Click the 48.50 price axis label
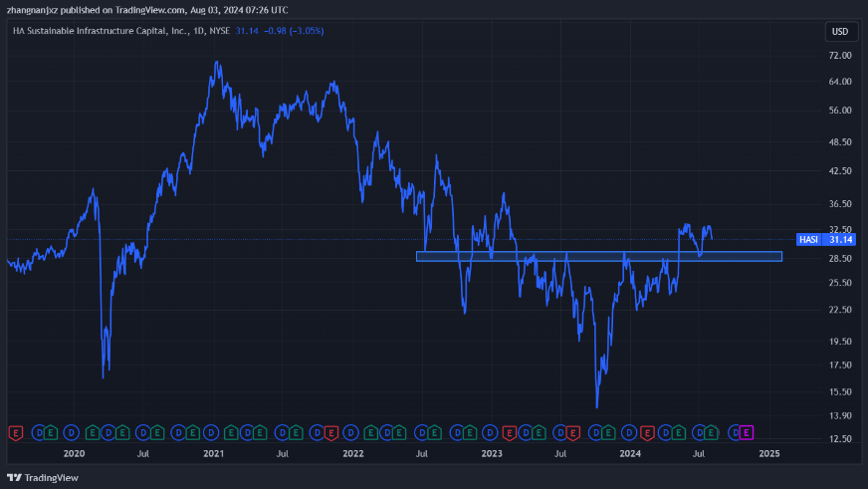This screenshot has width=868, height=489. 840,141
